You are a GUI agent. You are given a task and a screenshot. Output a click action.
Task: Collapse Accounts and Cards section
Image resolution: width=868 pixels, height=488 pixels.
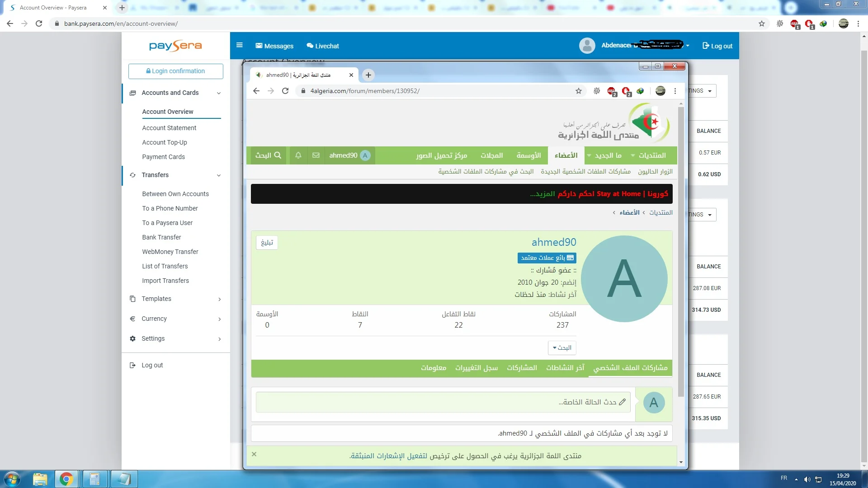click(219, 93)
